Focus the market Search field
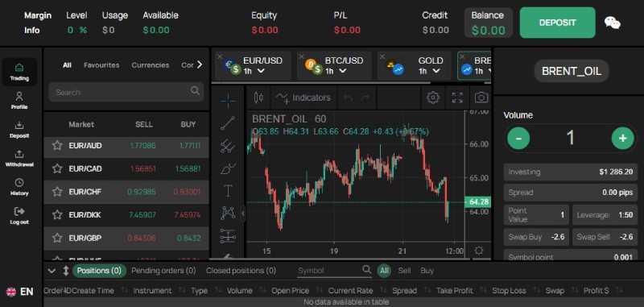 click(126, 92)
